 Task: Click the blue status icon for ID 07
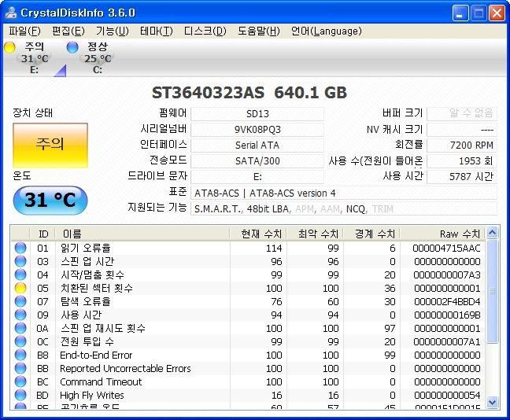click(x=20, y=301)
